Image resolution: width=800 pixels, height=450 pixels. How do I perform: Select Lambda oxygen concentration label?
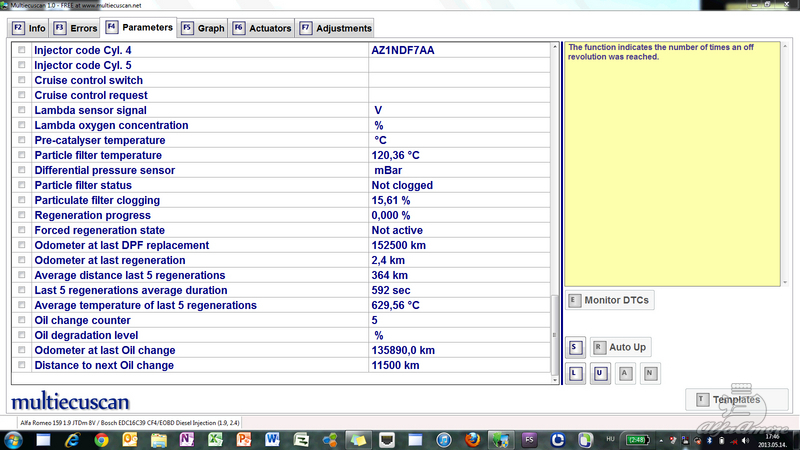click(x=111, y=126)
